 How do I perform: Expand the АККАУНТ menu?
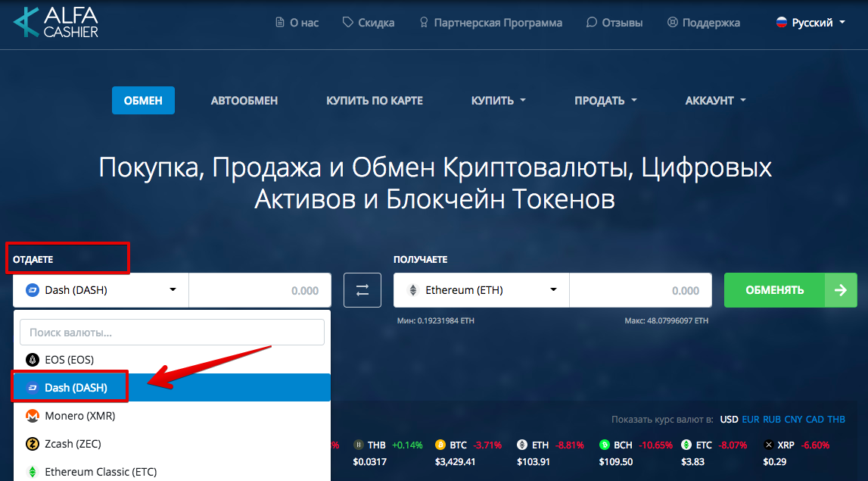[716, 101]
